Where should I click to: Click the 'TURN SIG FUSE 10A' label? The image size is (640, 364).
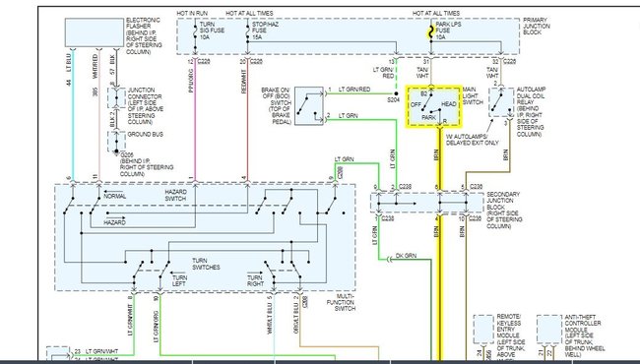[x=212, y=30]
